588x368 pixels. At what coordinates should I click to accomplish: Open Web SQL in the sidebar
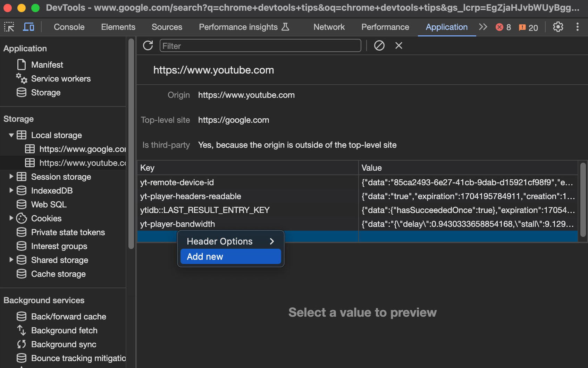[49, 204]
